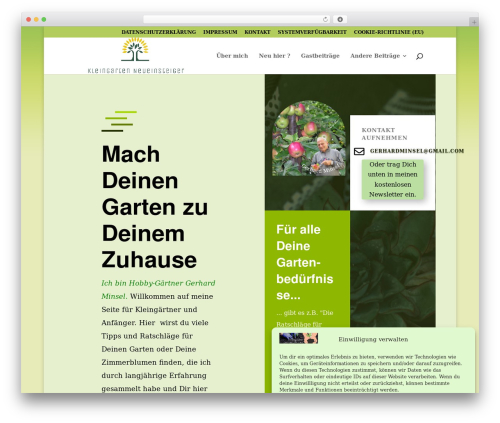This screenshot has width=500, height=423.
Task: Click the 'Mach Deinen Garten zu Deinem Zuhause' heading
Action: pyautogui.click(x=155, y=207)
